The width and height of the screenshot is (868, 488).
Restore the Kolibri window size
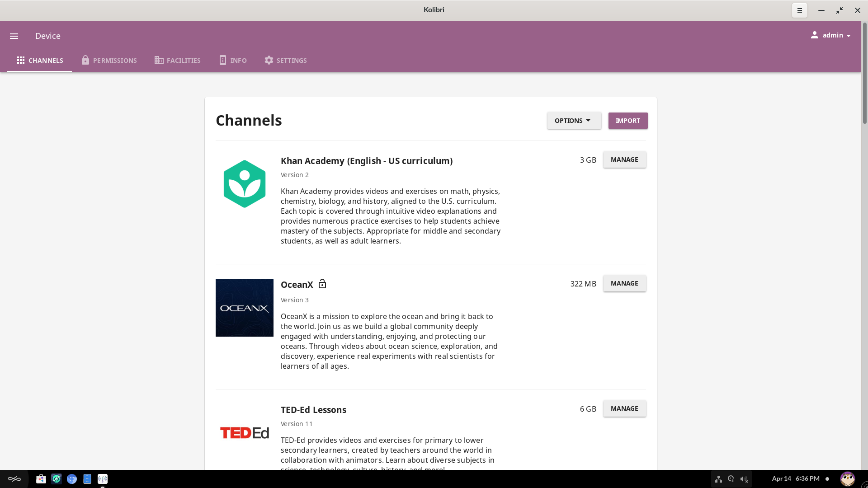pyautogui.click(x=840, y=10)
